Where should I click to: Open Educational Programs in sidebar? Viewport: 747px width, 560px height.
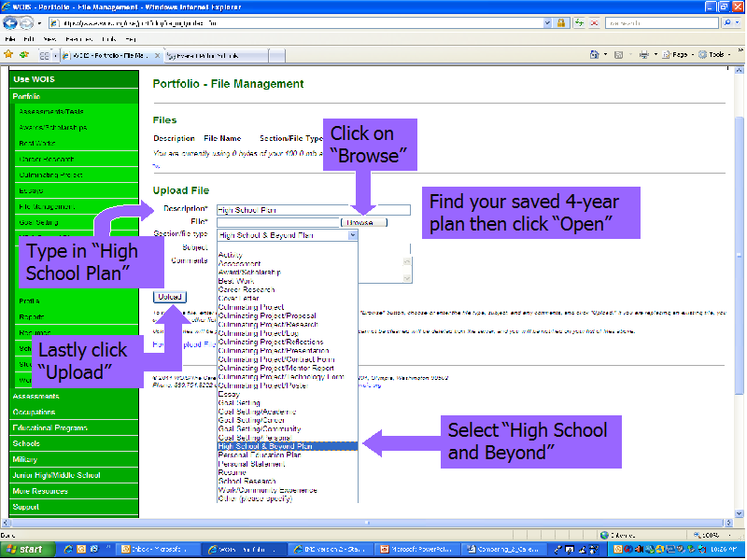[50, 427]
